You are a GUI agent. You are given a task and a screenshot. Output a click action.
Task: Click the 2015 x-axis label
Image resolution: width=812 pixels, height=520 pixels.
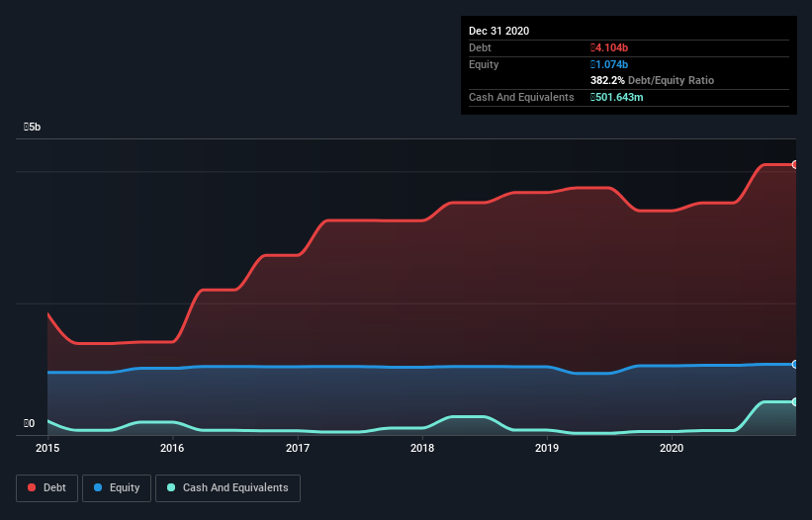click(x=47, y=448)
